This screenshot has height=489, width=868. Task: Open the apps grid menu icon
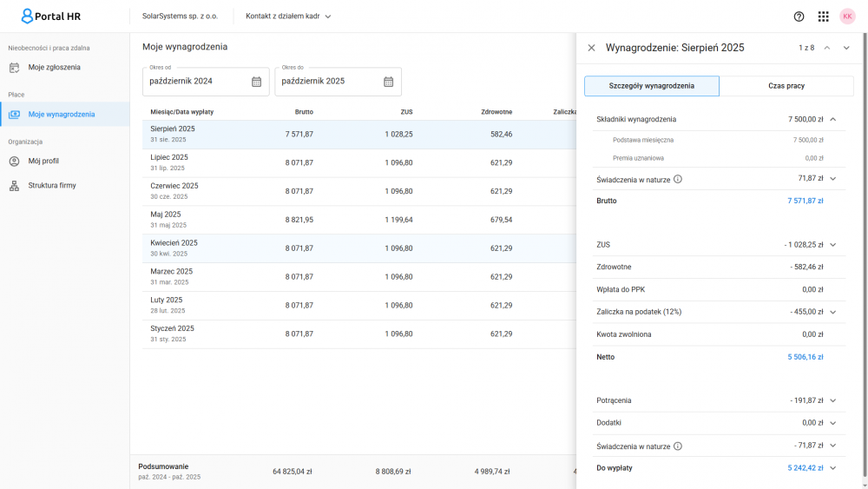[823, 17]
